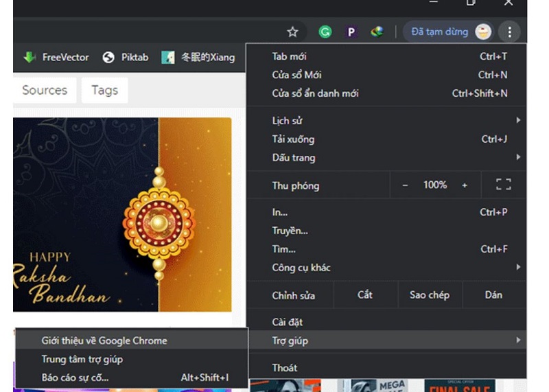Click the purple P extension icon

351,32
